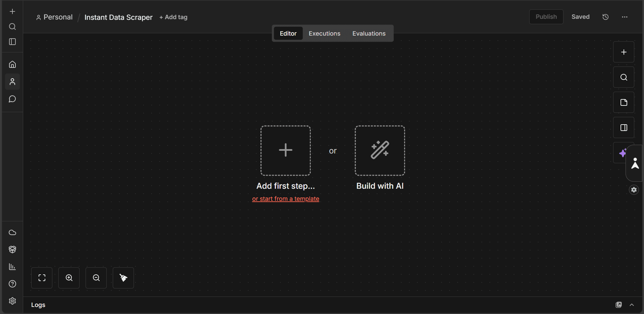Screen dimensions: 644x314
Task: Click the Add first step dashed box
Action: (286, 150)
